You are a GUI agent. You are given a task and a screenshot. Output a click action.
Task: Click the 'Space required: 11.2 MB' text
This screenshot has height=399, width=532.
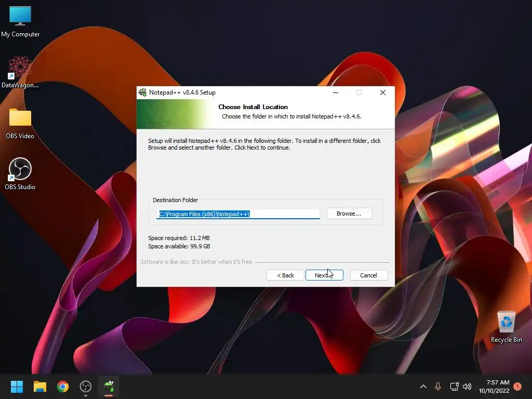click(x=179, y=238)
